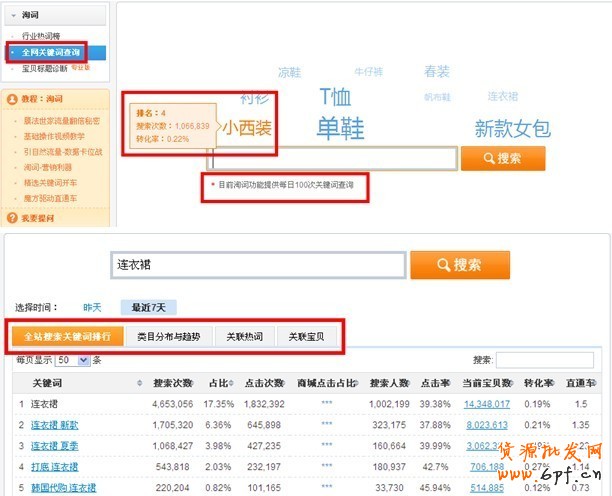Click the person icon beside 教程：淘词

11,99
